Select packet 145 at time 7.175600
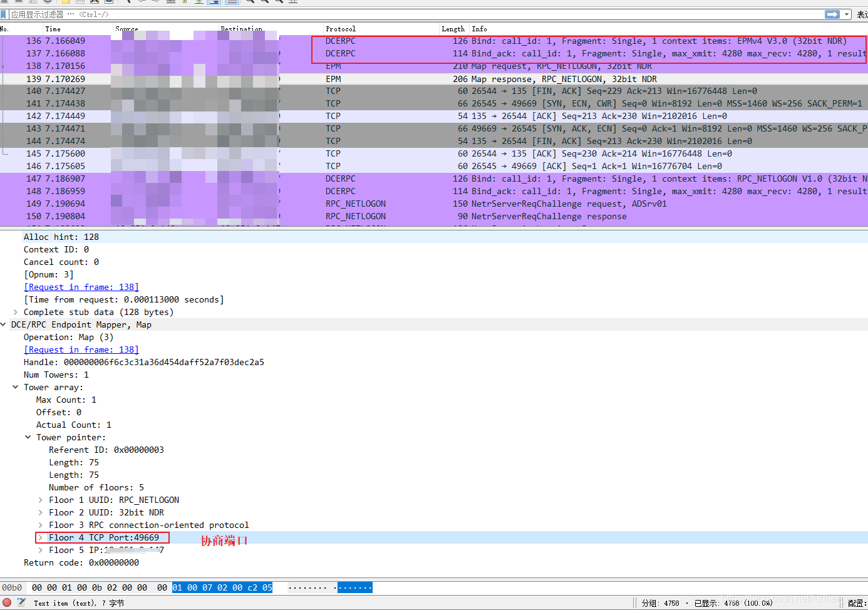Image resolution: width=868 pixels, height=610 pixels. tap(434, 153)
